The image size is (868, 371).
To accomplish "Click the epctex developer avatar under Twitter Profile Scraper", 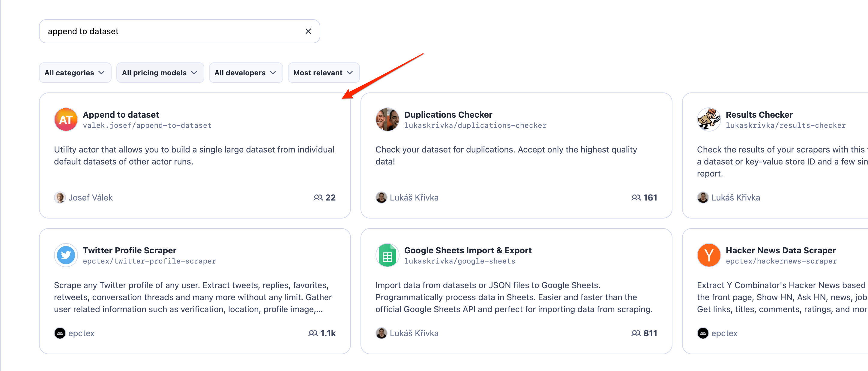I will [59, 333].
